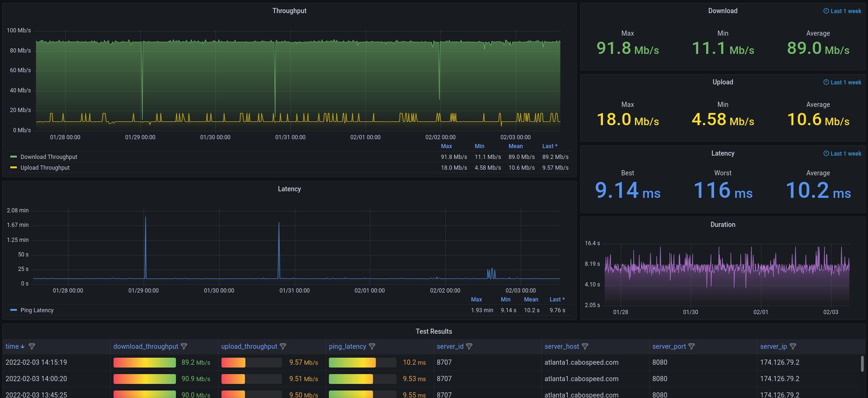Click clock icon in Download panel
Image resolution: width=868 pixels, height=398 pixels.
tap(826, 11)
